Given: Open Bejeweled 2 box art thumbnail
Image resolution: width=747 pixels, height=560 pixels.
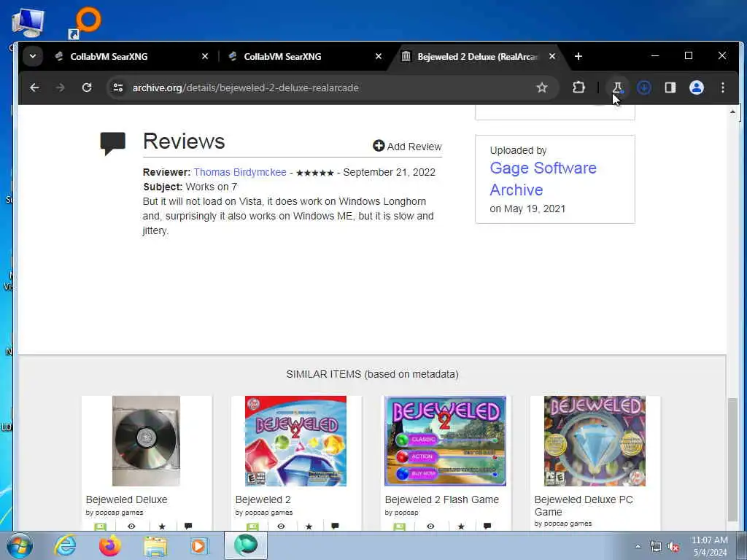Looking at the screenshot, I should (x=295, y=441).
